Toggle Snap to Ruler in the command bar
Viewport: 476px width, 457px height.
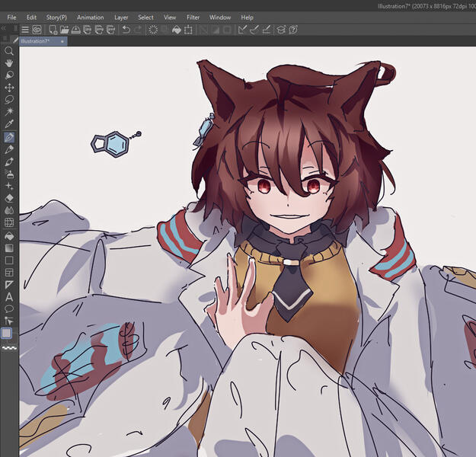click(242, 30)
